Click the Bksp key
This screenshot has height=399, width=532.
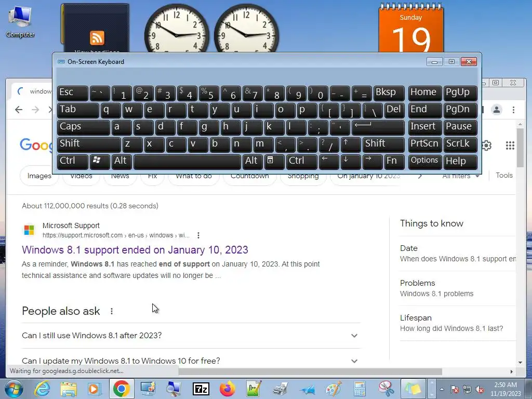click(x=389, y=93)
